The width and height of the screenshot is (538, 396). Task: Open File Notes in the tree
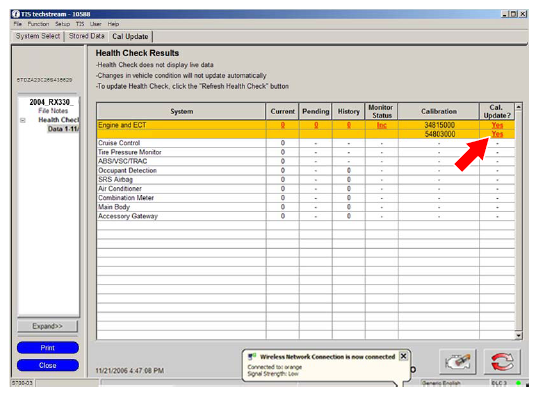click(53, 110)
